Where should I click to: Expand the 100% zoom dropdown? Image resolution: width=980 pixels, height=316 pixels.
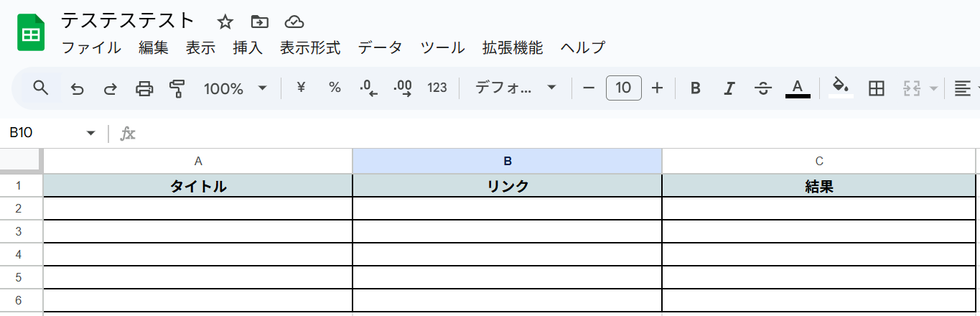coord(235,88)
